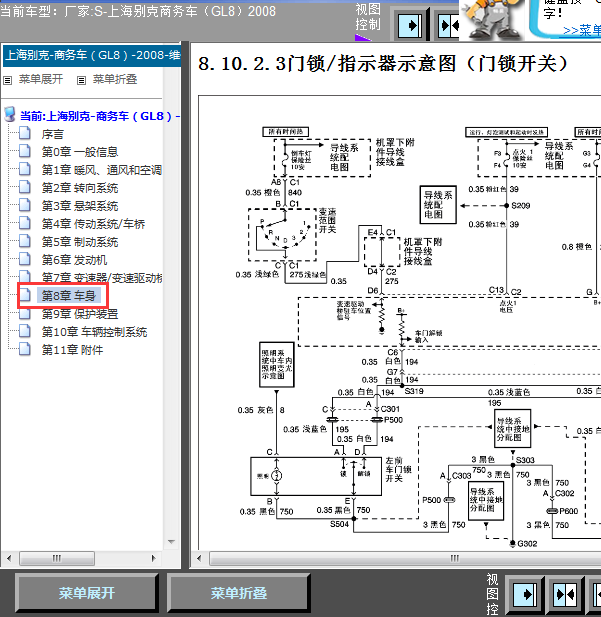The image size is (601, 617).
Task: Click the 上海别克-商务车(GL8)-2008 panel header
Action: (92, 55)
